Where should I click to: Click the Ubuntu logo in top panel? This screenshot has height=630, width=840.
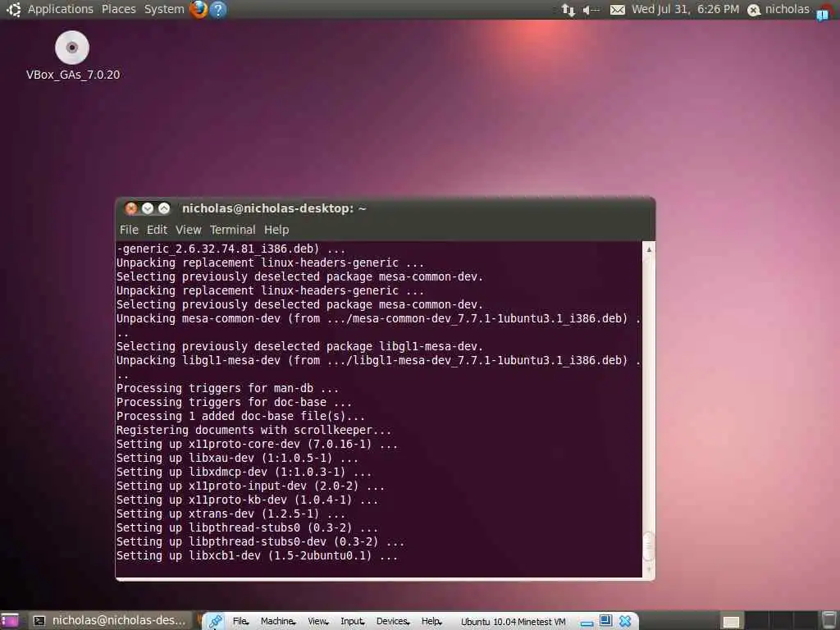13,9
